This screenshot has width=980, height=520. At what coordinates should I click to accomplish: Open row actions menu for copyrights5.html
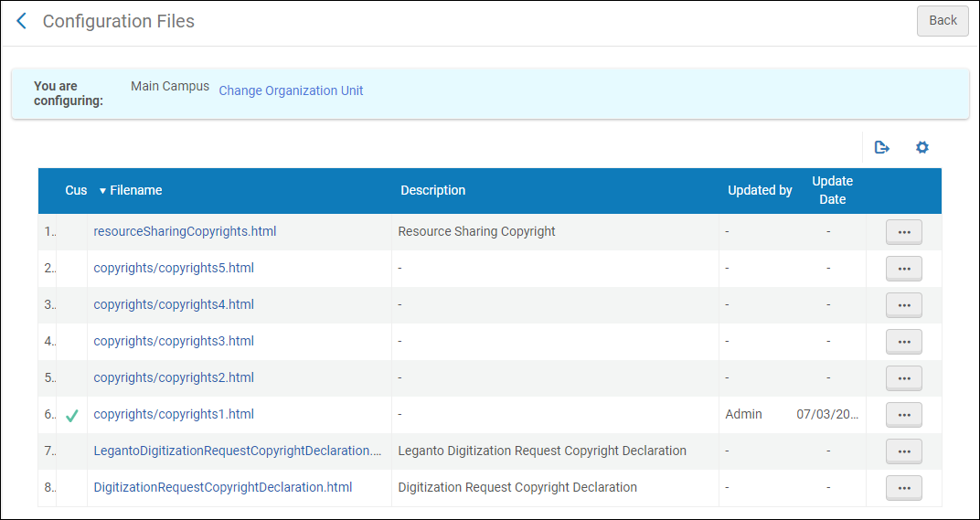point(904,269)
